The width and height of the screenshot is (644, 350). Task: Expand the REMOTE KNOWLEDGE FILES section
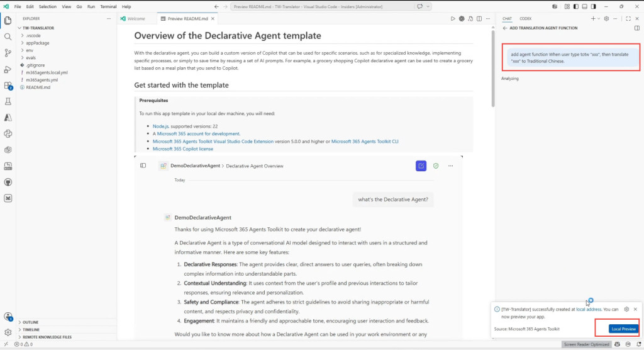[67, 337]
